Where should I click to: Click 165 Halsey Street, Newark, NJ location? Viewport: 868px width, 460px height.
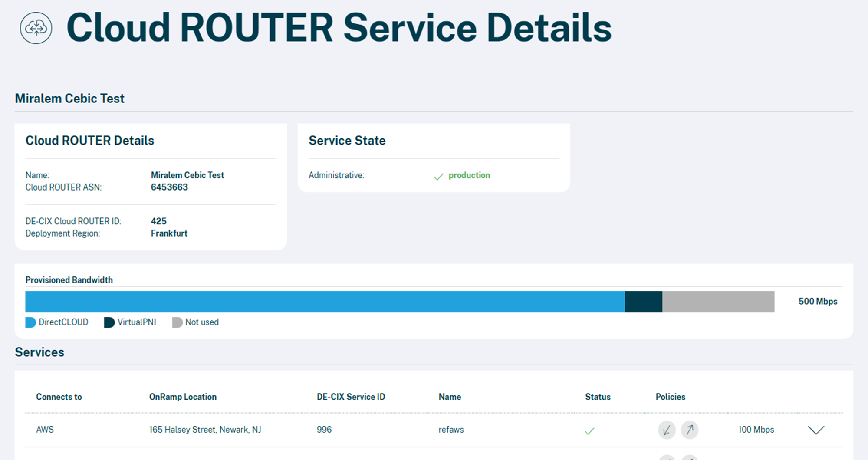click(x=205, y=430)
